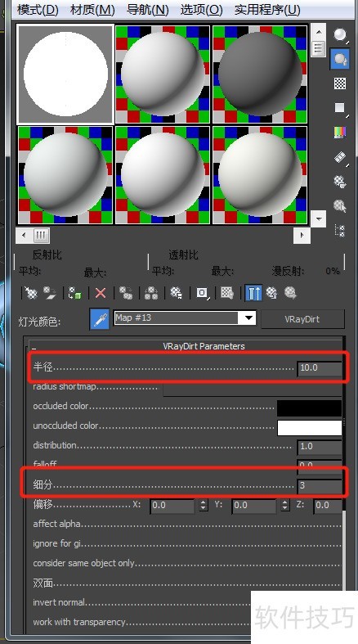The height and width of the screenshot is (644, 358).
Task: Toggle the Backlight icon
Action: (x=340, y=60)
